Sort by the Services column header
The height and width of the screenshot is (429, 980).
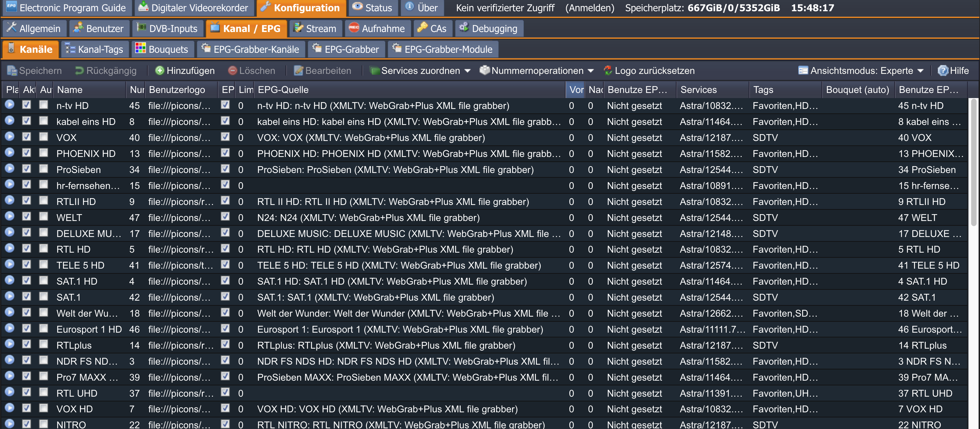coord(713,90)
